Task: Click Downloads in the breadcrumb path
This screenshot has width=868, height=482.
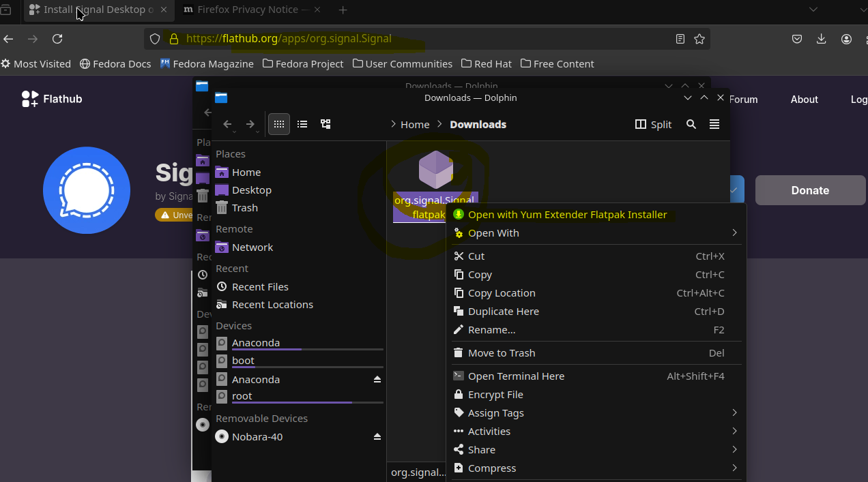Action: pyautogui.click(x=478, y=124)
